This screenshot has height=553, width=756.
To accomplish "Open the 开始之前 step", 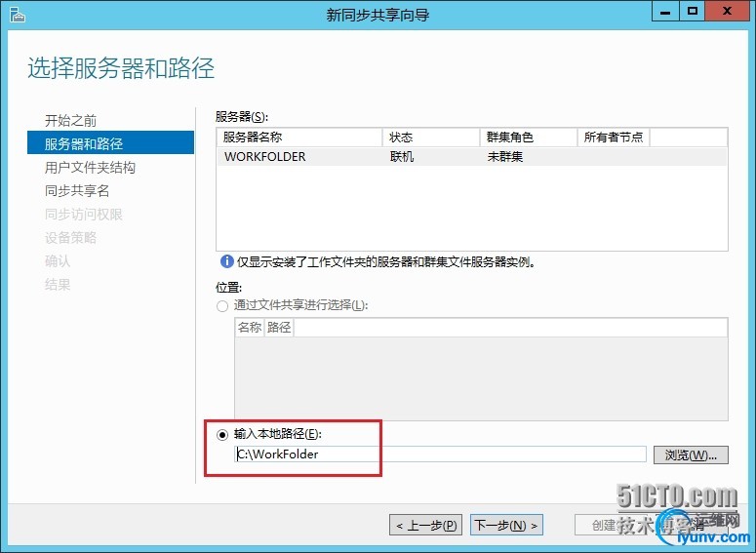I will coord(70,121).
